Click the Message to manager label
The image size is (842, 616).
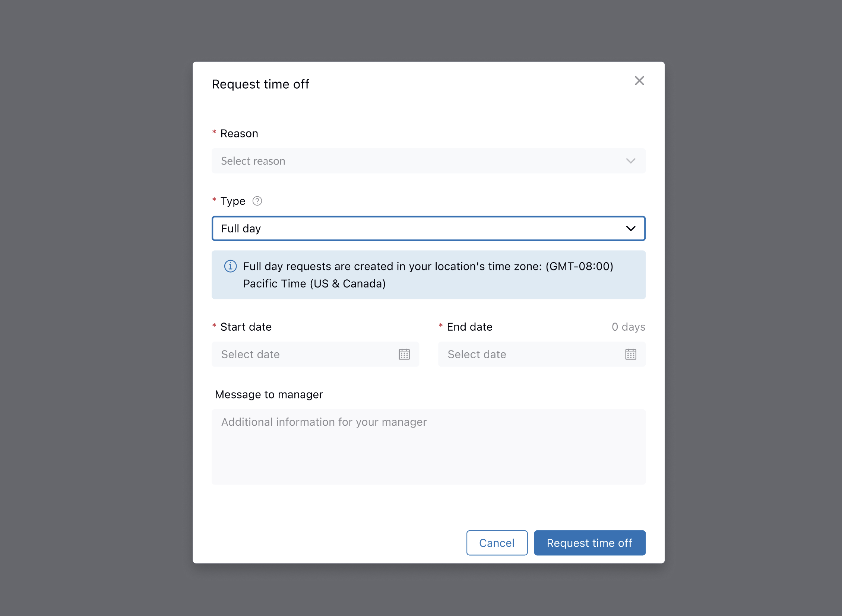point(269,394)
